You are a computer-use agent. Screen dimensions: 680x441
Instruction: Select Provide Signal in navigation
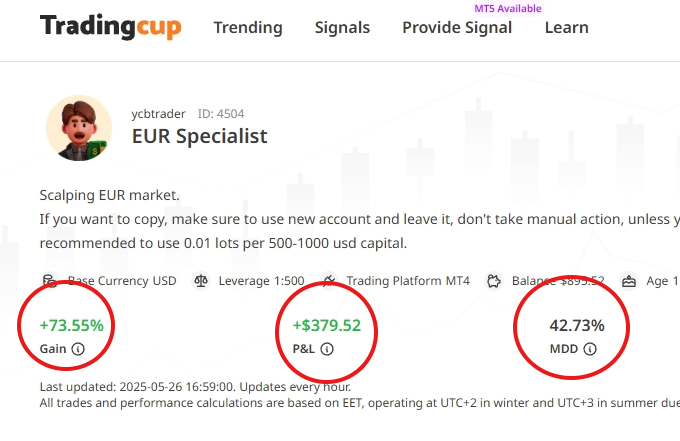tap(457, 28)
